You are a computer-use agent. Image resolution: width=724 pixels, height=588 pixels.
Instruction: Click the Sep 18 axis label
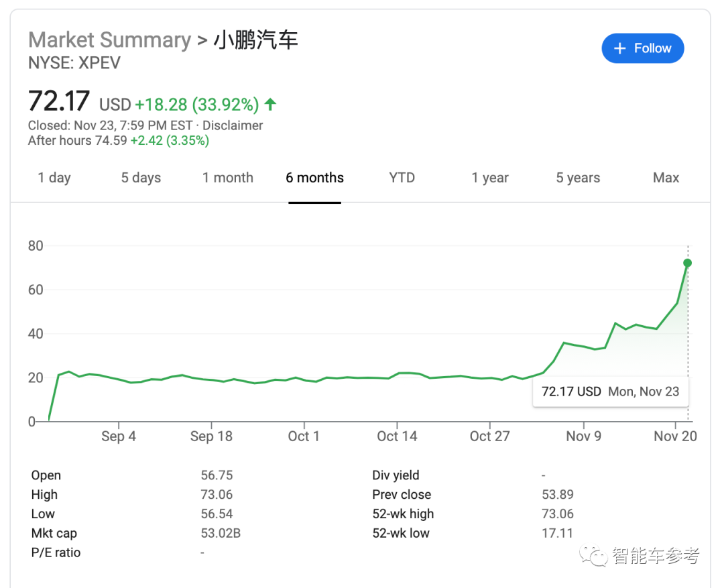211,436
